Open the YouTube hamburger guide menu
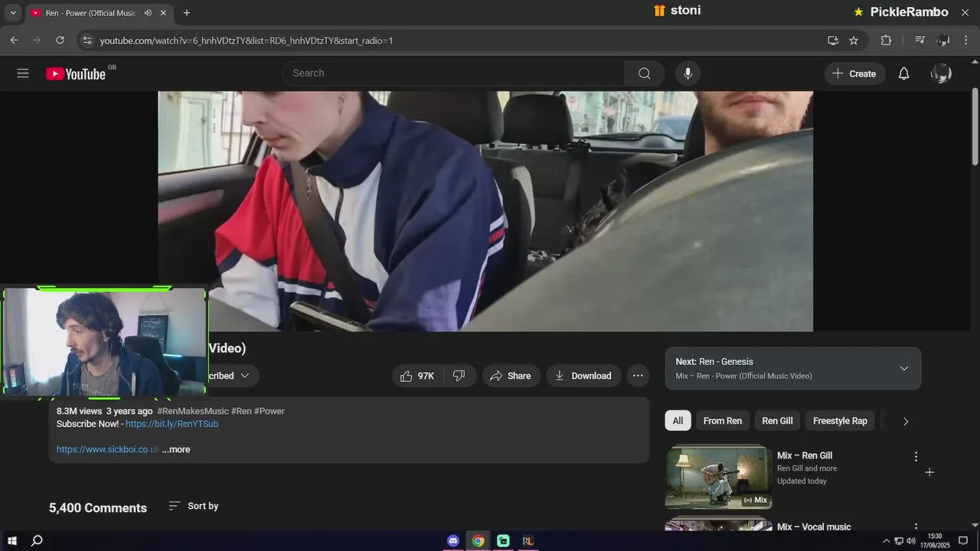The height and width of the screenshot is (551, 980). pos(23,73)
